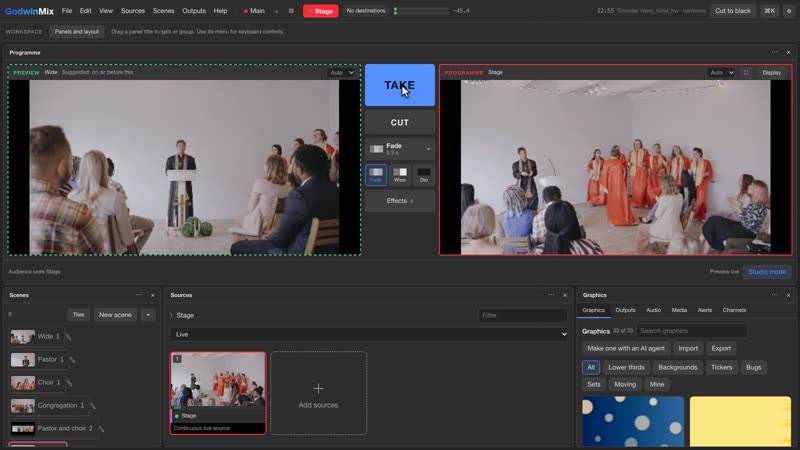Click the blue TAKE button
800x450 pixels.
click(400, 85)
